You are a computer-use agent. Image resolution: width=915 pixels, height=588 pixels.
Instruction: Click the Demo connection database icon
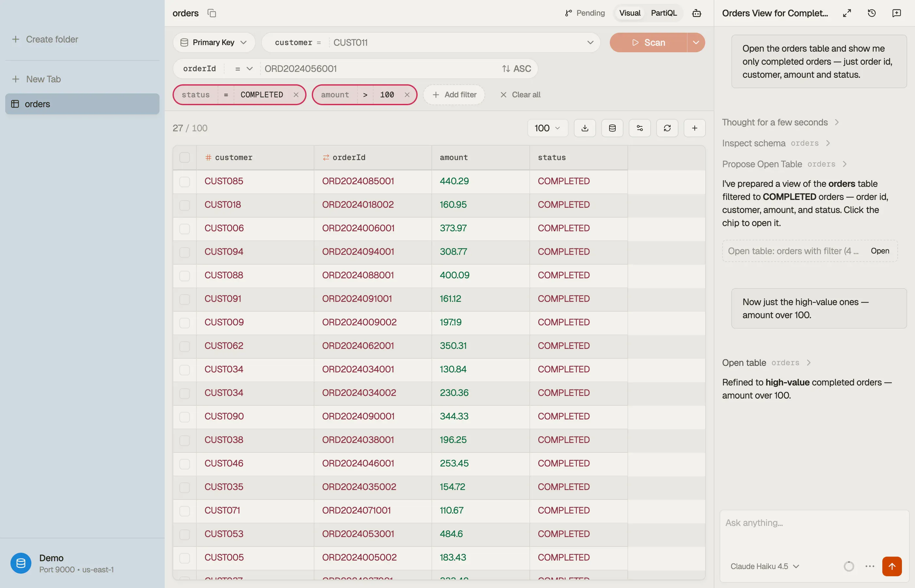coord(21,563)
